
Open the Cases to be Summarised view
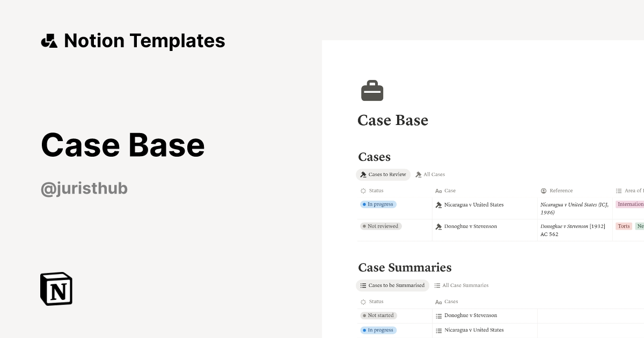point(392,285)
